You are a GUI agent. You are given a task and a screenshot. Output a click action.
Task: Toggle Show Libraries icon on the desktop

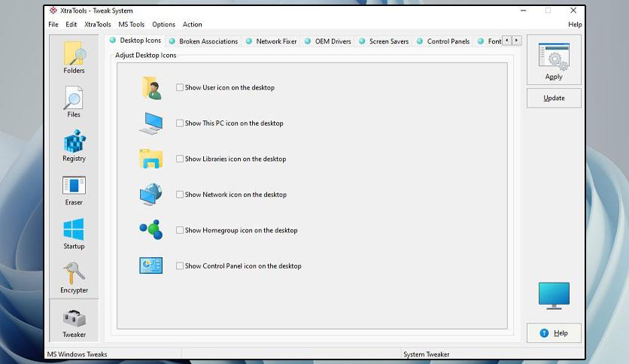180,159
